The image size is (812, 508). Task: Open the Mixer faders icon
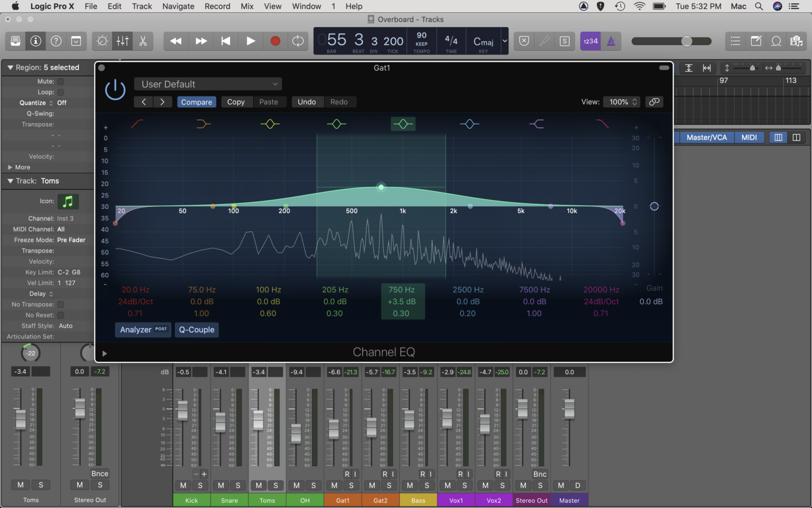122,41
